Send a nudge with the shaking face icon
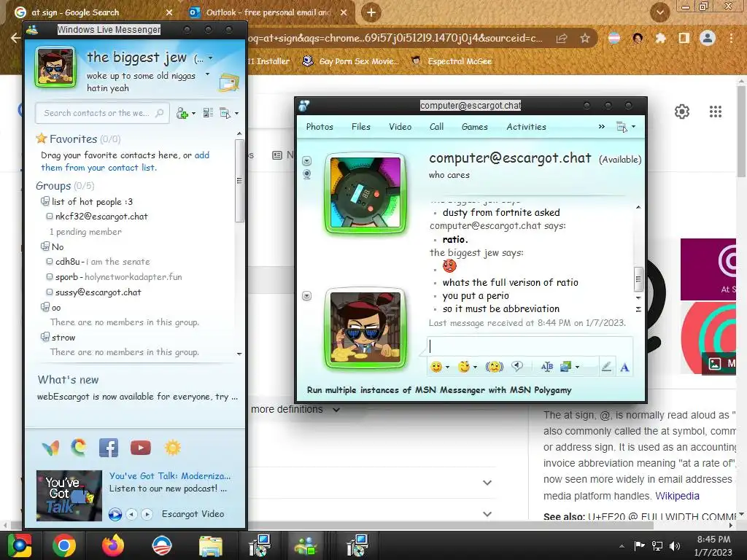Screen dimensions: 747x560 (x=494, y=367)
